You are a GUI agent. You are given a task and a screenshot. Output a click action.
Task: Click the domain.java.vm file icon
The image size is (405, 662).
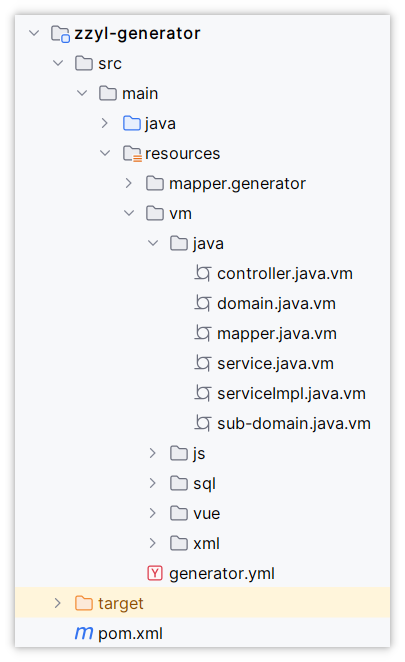coord(203,304)
